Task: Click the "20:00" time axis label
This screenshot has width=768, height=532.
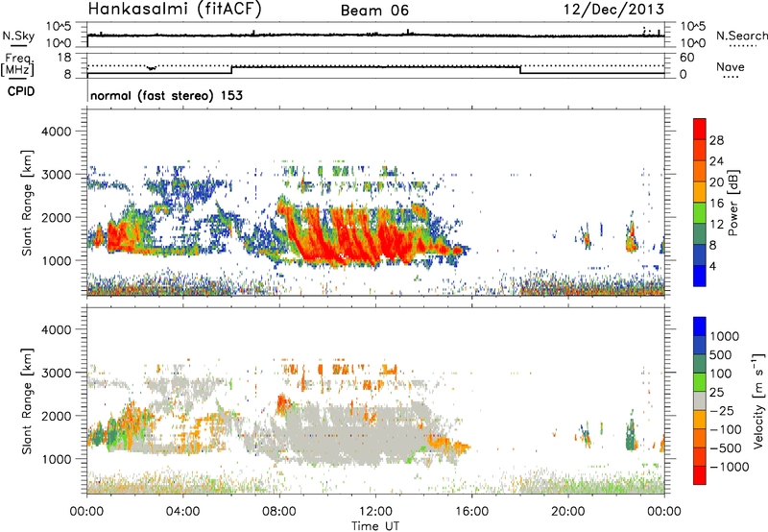Action: pos(568,512)
